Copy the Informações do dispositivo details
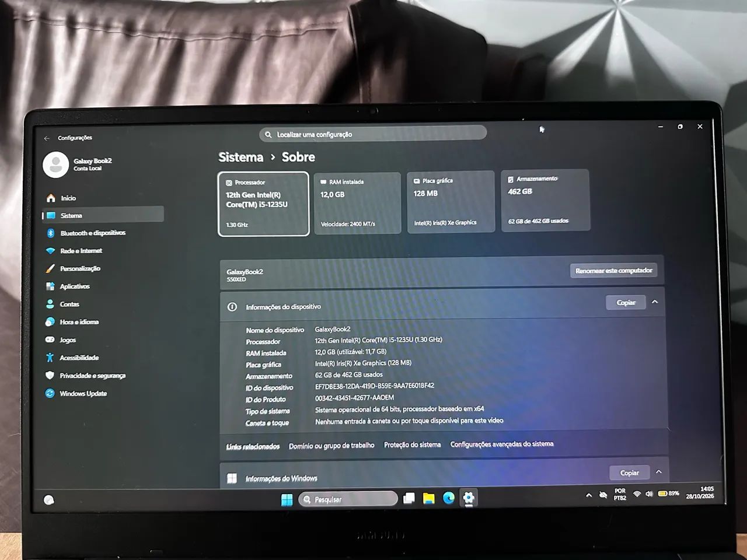747x560 pixels. click(x=626, y=303)
